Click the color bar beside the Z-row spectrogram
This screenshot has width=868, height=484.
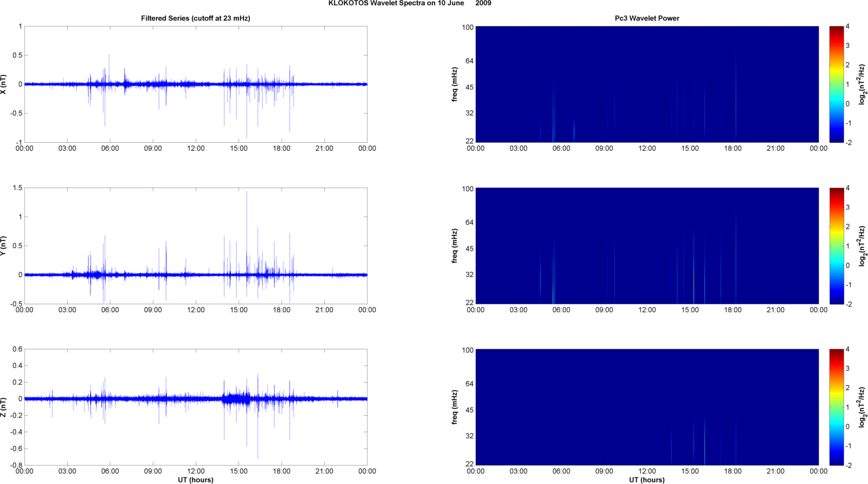click(836, 407)
